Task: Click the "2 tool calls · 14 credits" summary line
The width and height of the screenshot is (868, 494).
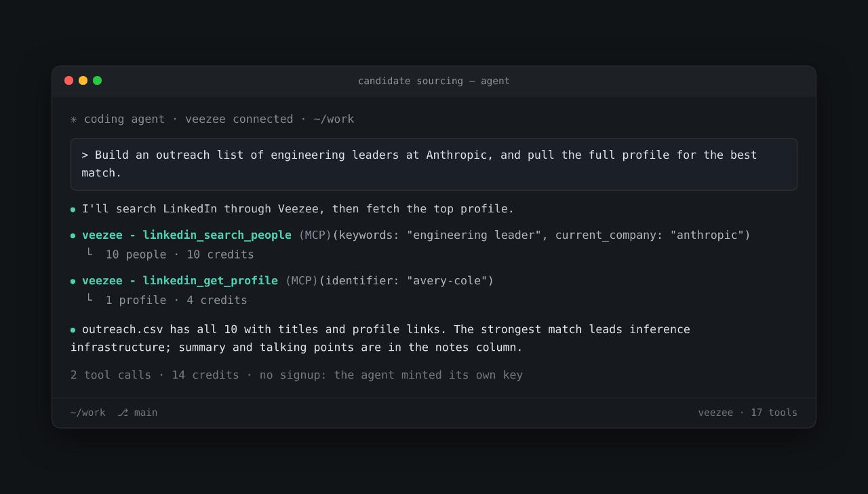Action: (155, 375)
